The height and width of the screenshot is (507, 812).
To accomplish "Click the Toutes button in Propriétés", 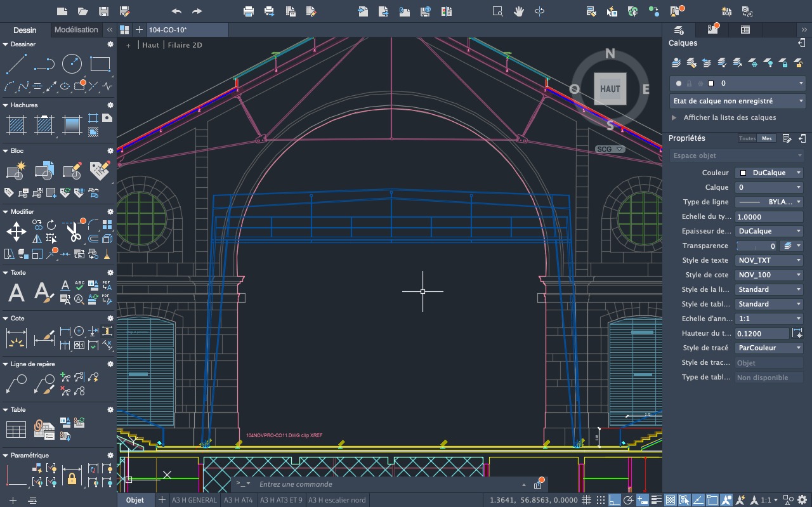I will (747, 138).
